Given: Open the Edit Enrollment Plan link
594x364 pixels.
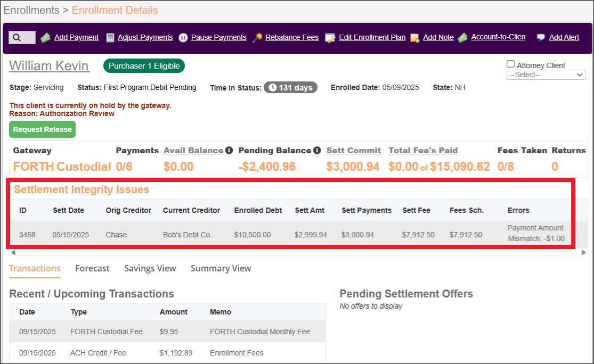Looking at the screenshot, I should pyautogui.click(x=372, y=37).
